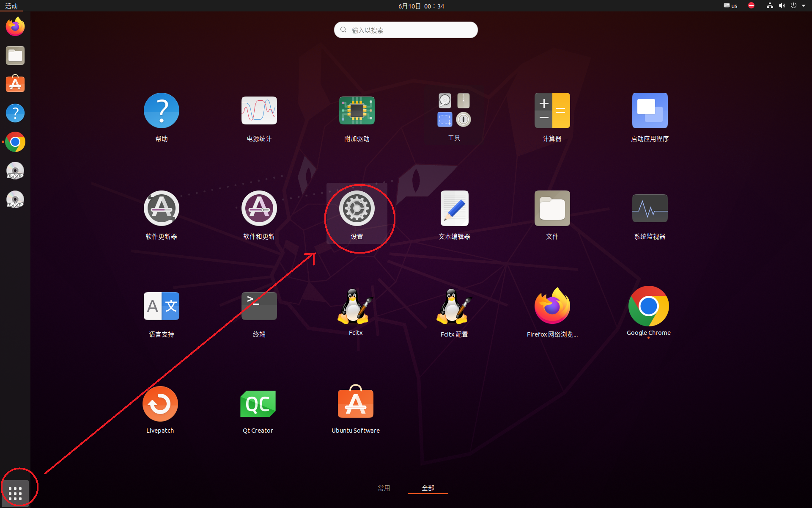Switch to the 常用 frequent tab
Viewport: 812px width, 508px height.
coord(384,488)
